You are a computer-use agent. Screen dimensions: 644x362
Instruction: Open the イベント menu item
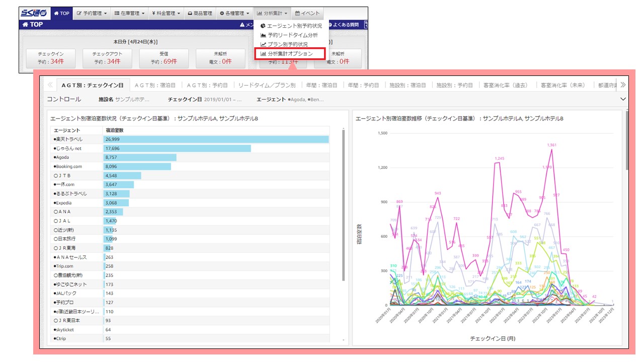tap(307, 14)
